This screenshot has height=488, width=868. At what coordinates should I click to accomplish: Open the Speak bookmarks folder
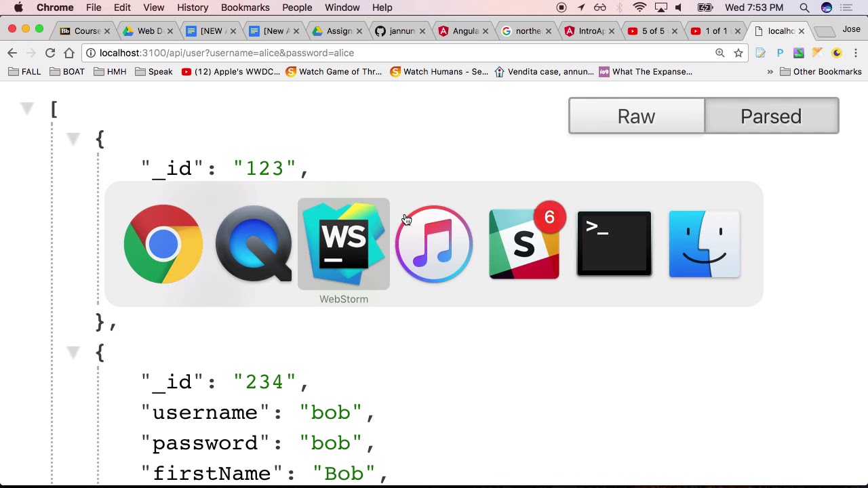[154, 72]
